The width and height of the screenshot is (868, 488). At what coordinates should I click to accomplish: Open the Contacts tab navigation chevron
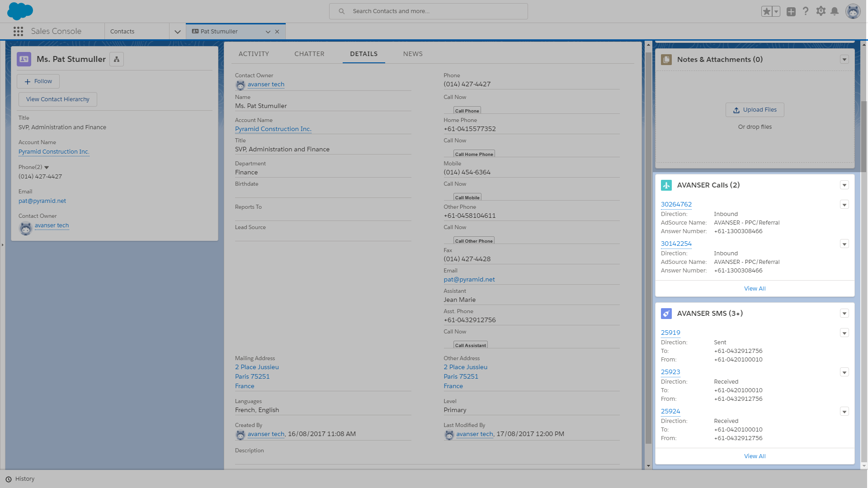pyautogui.click(x=177, y=31)
